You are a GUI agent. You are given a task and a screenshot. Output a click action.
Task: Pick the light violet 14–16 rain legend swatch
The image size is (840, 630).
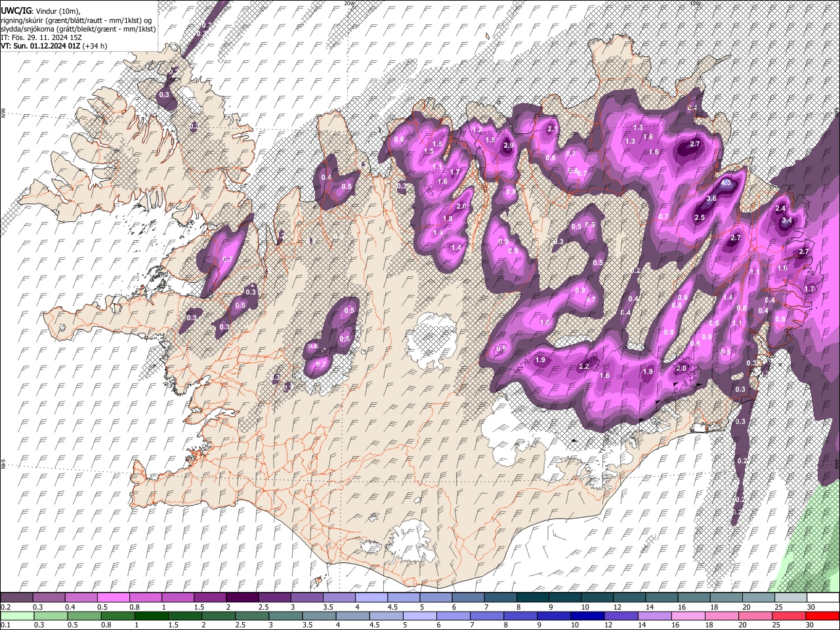(654, 616)
